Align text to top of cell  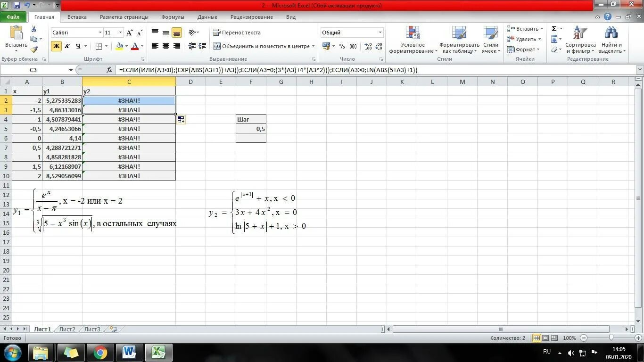click(155, 33)
